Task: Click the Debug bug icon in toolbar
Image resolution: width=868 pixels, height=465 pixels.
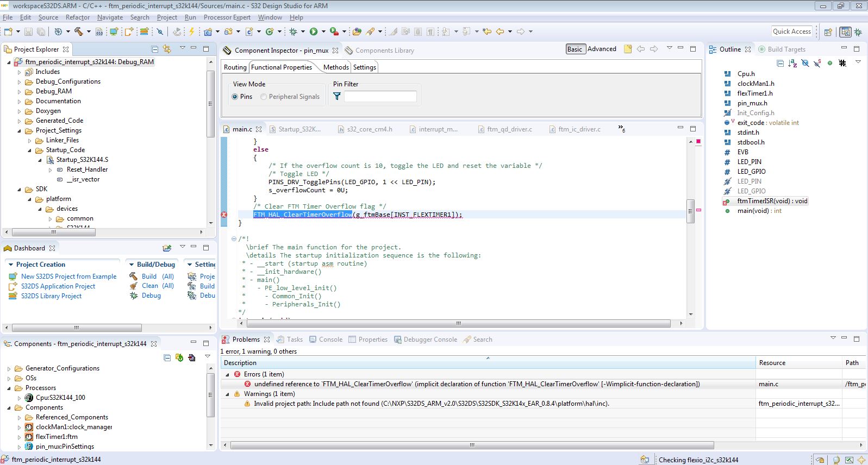Action: click(x=294, y=32)
